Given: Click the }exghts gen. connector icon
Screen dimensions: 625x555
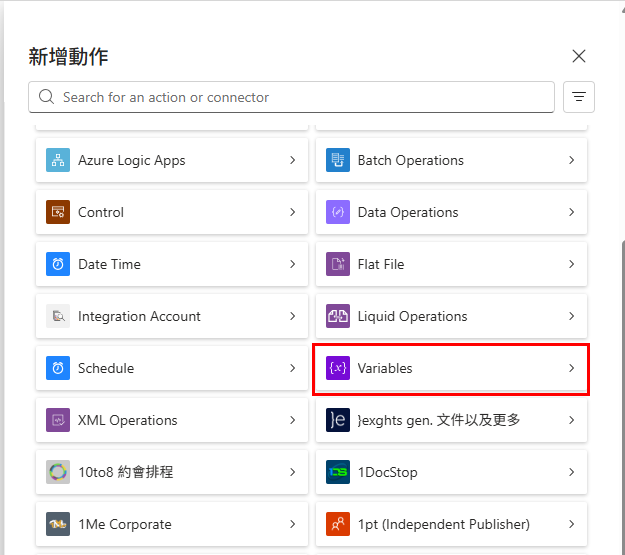Looking at the screenshot, I should pyautogui.click(x=338, y=420).
